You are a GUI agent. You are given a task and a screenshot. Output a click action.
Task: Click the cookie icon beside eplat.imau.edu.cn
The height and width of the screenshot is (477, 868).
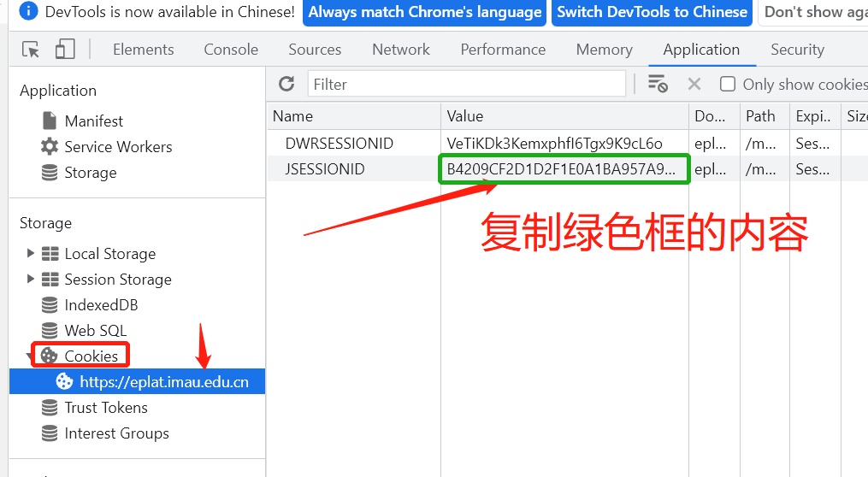64,381
